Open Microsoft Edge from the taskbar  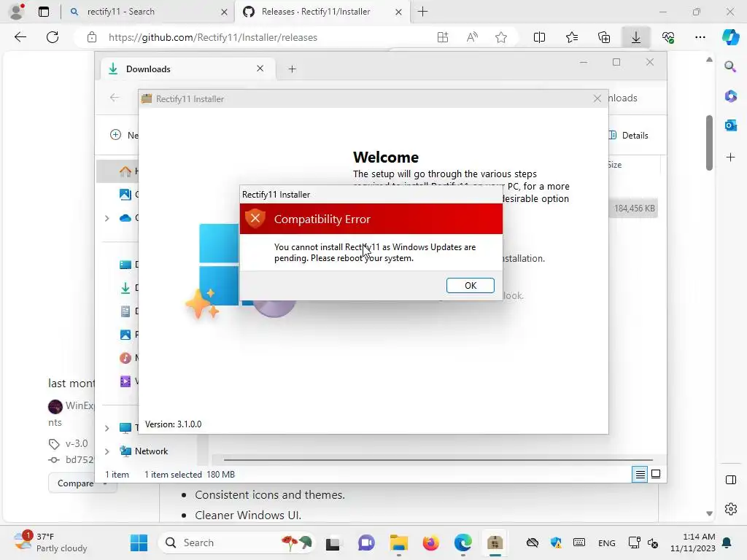[462, 542]
